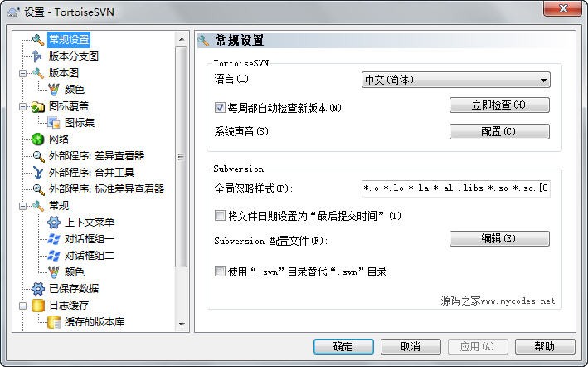Click the gear icon for 已保存数据

tap(38, 289)
